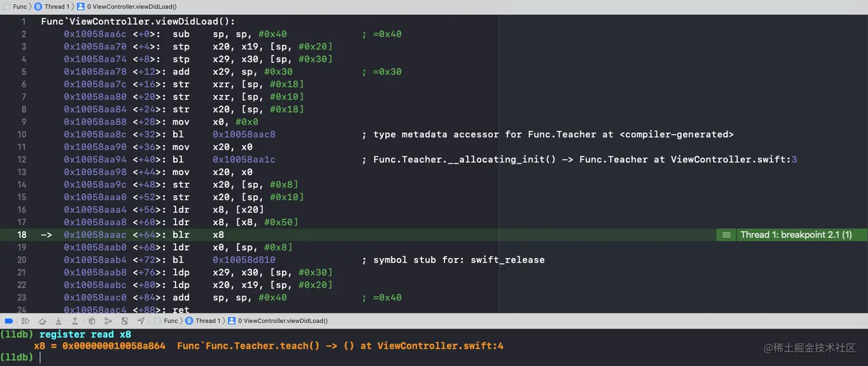
Task: Click address 0x10058aaac on highlighted line
Action: pyautogui.click(x=95, y=234)
